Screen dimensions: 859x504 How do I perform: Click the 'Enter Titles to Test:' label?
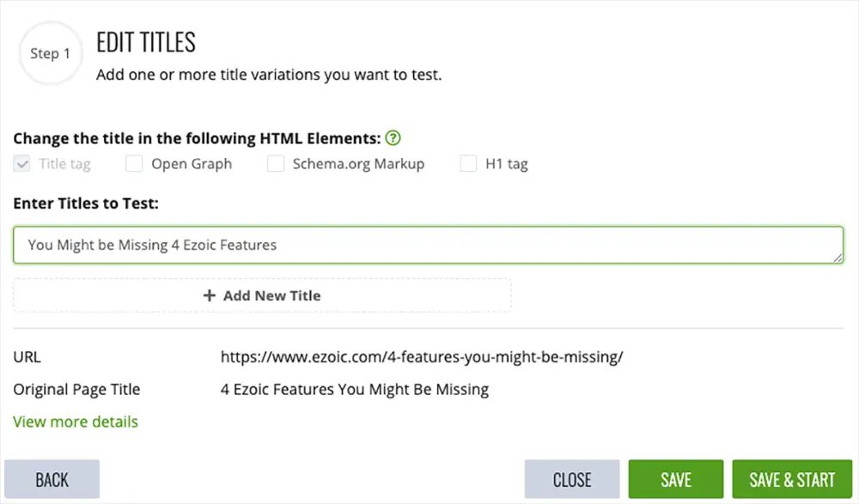86,203
